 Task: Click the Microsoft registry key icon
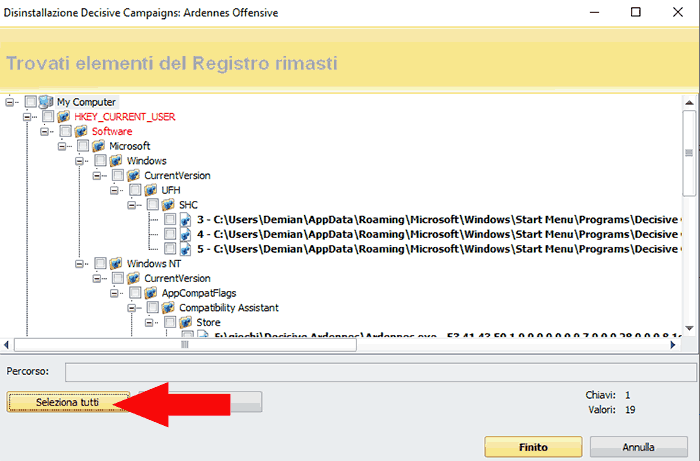pos(99,146)
